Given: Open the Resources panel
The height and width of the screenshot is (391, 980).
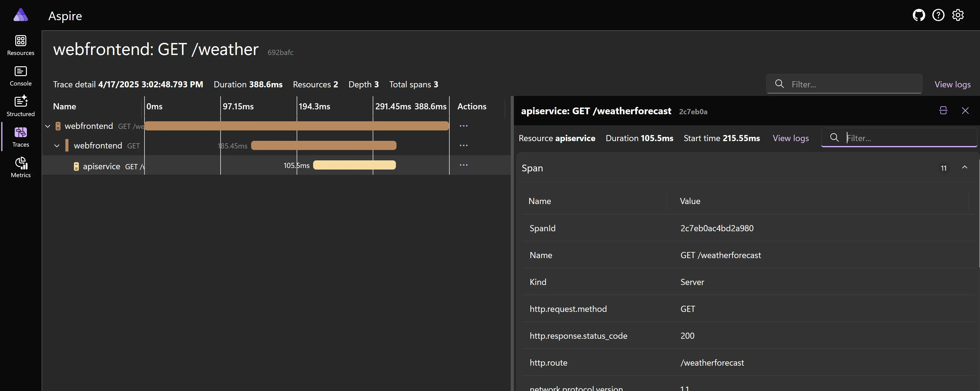Looking at the screenshot, I should coord(20,46).
